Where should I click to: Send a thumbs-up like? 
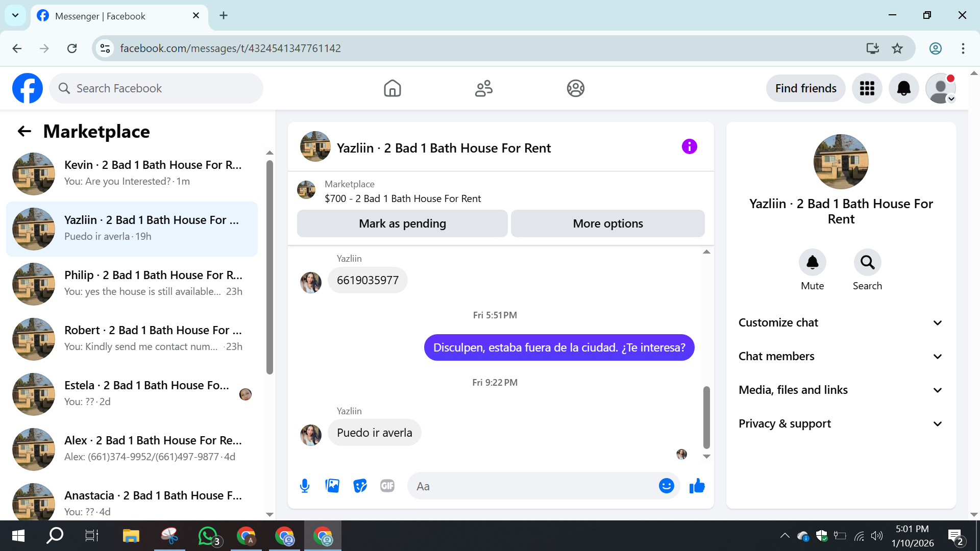pyautogui.click(x=697, y=486)
